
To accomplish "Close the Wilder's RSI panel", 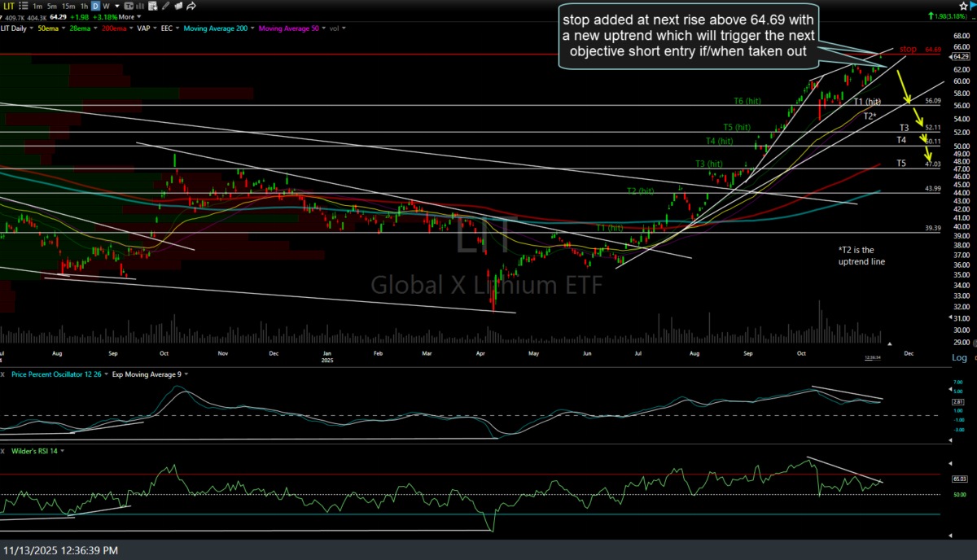I will (4, 450).
